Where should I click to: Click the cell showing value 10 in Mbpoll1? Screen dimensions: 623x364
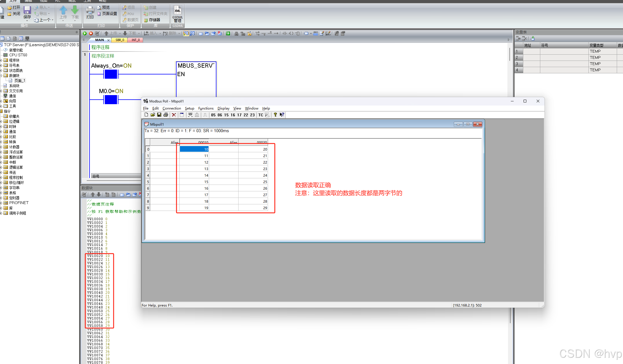coord(194,149)
